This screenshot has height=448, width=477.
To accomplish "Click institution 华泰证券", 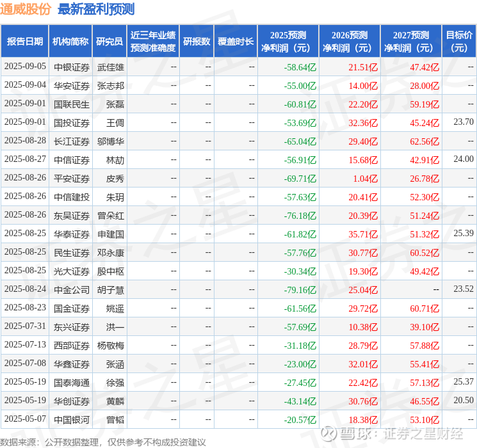I will (72, 234).
